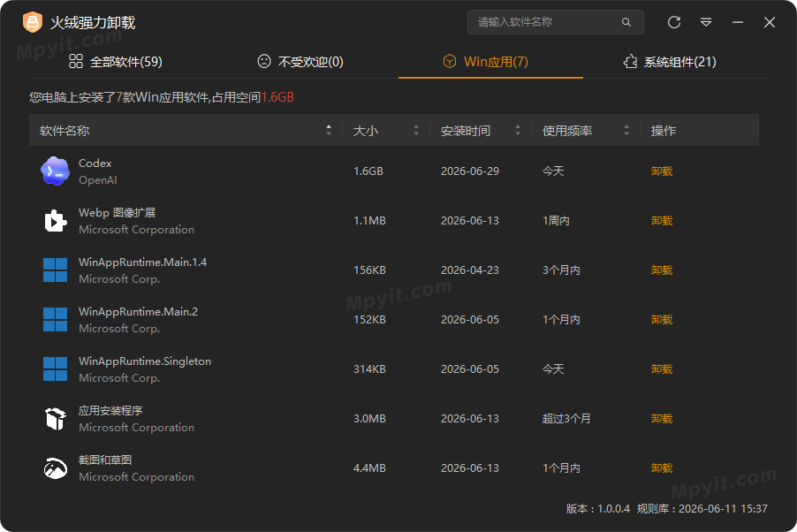This screenshot has height=532, width=797.
Task: Click the WinAppRuntime.Main.1.4 Windows icon
Action: pos(55,270)
